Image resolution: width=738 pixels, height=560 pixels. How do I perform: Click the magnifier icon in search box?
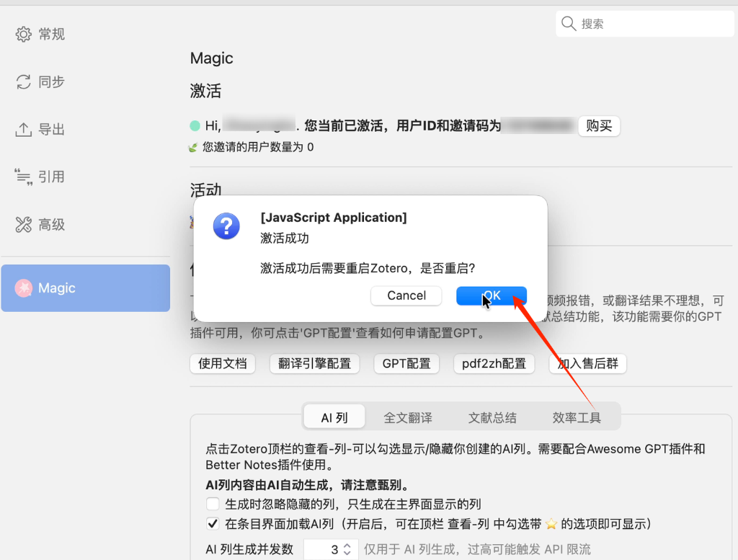tap(569, 24)
